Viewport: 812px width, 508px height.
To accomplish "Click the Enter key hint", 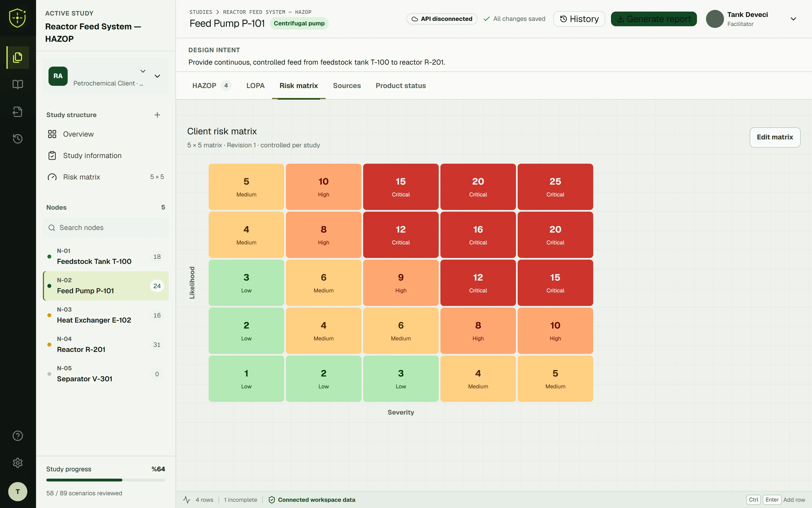I will pyautogui.click(x=772, y=500).
